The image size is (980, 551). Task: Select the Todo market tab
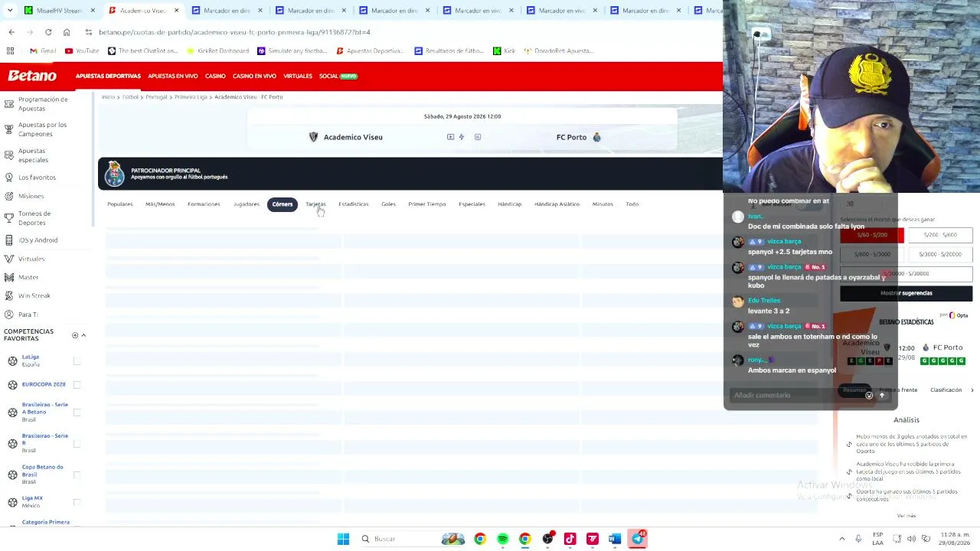point(632,204)
